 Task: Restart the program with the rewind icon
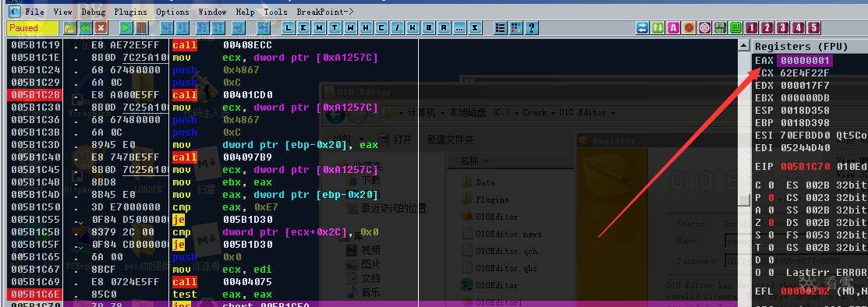click(x=85, y=27)
